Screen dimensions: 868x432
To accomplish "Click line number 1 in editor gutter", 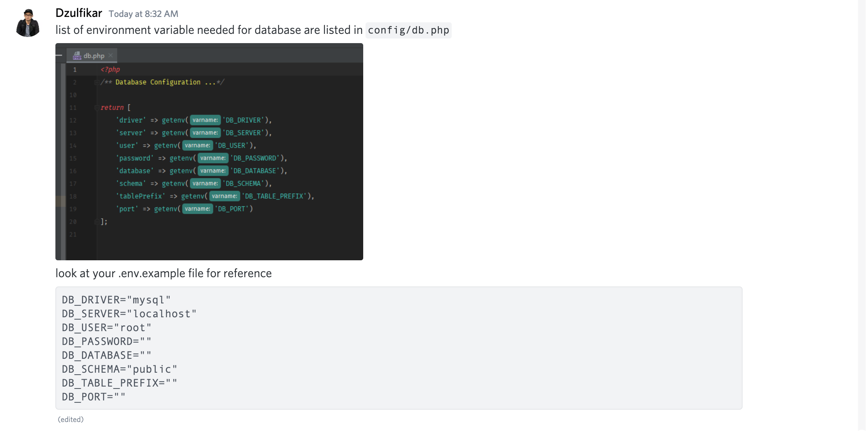I will pos(75,70).
